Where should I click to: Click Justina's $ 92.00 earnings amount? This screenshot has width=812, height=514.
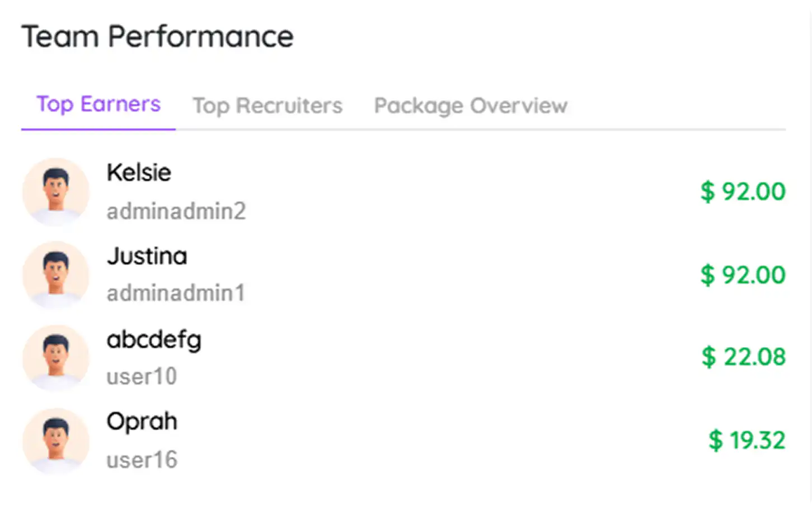coord(743,274)
